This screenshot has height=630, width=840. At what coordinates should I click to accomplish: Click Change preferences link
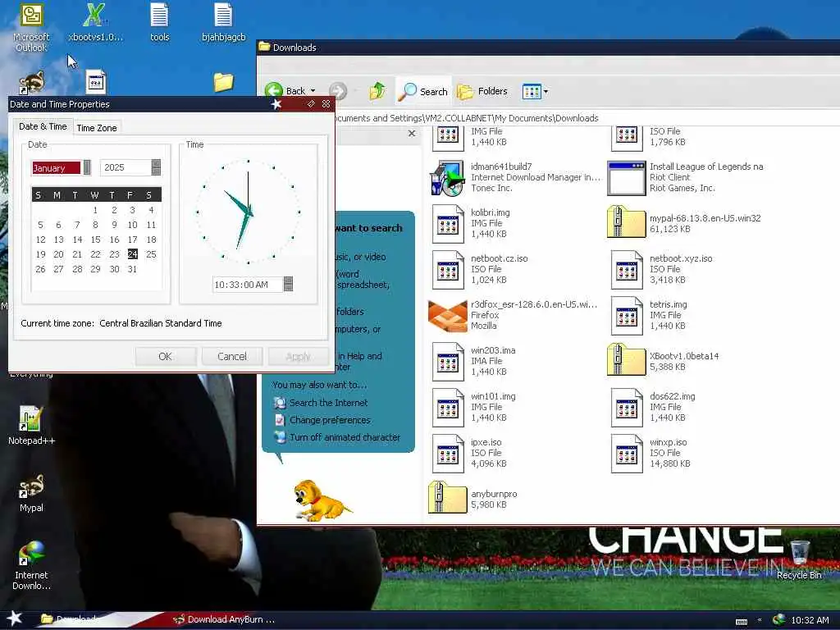pyautogui.click(x=330, y=420)
